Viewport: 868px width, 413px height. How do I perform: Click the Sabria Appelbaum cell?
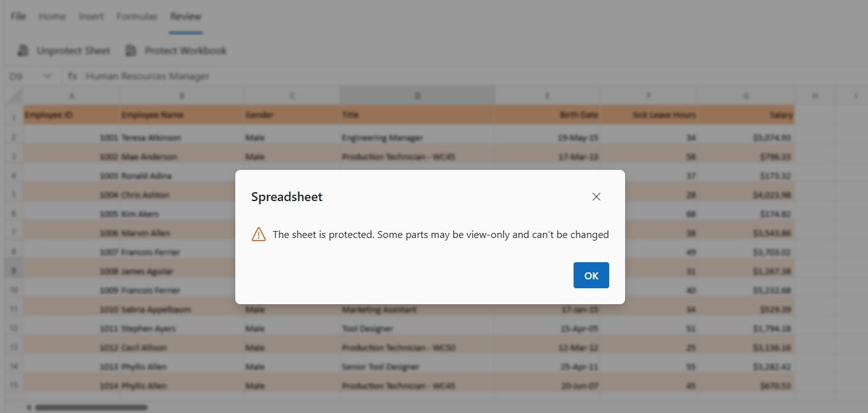click(x=182, y=309)
